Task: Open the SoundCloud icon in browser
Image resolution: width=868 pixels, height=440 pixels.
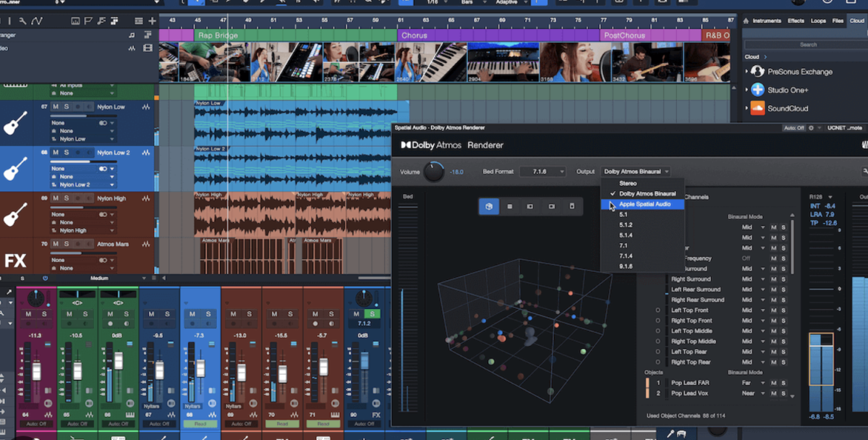Action: pyautogui.click(x=757, y=109)
